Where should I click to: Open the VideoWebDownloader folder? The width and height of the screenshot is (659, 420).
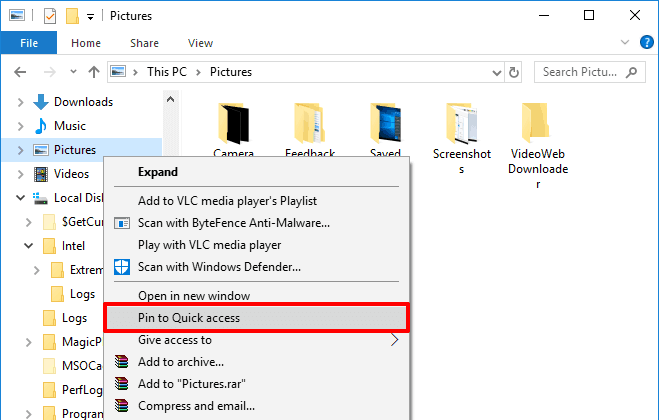pos(538,123)
